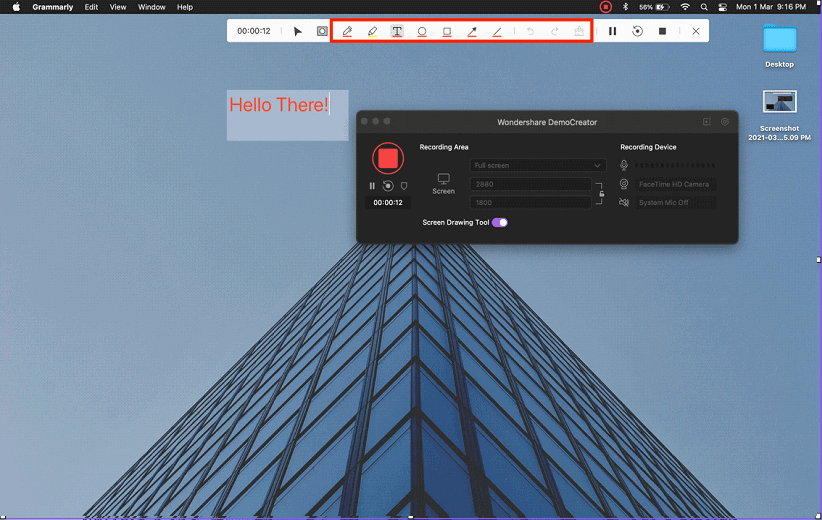Open the Grammarly menu

52,7
